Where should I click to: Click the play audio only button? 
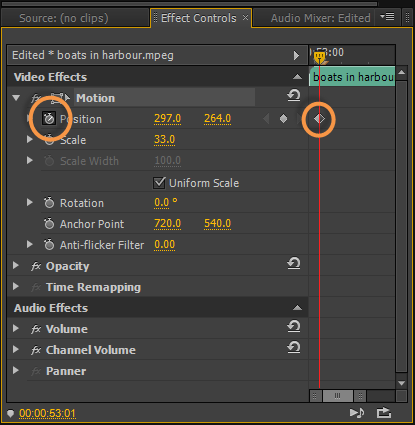[357, 413]
